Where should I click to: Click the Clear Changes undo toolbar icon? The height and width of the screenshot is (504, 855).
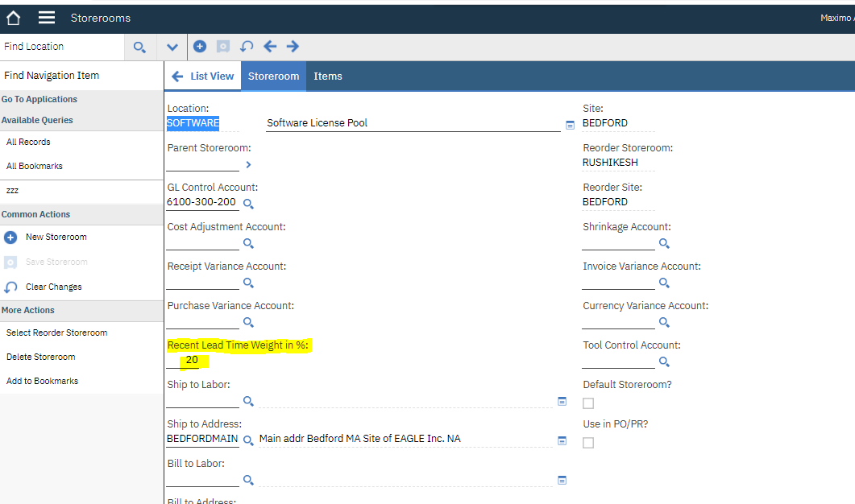(x=247, y=47)
